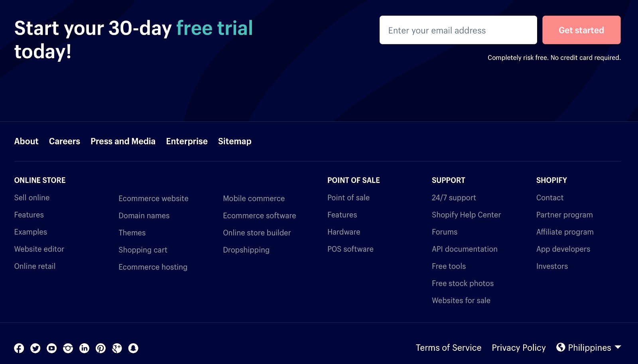Open the Investors link
Viewport: 638px width, 364px height.
(x=552, y=266)
